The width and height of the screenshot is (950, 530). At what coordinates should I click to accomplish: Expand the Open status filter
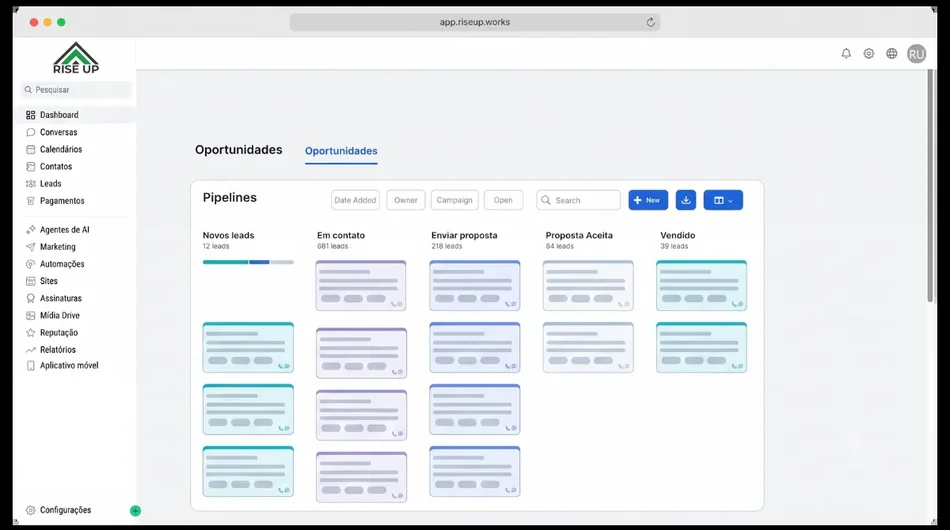coord(503,200)
